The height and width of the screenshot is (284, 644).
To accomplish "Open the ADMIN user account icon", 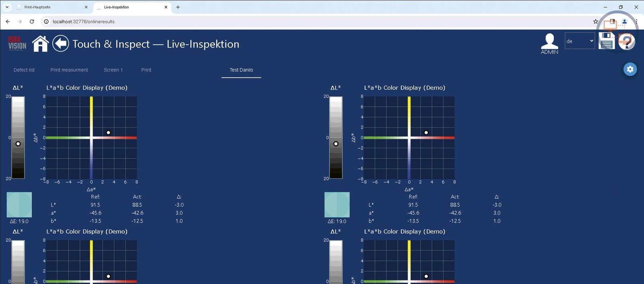I will click(x=549, y=44).
